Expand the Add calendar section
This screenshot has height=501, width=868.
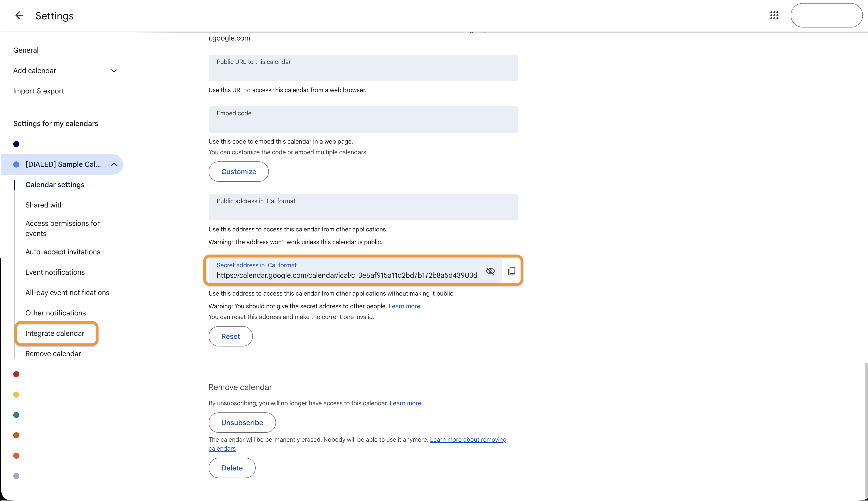click(114, 71)
